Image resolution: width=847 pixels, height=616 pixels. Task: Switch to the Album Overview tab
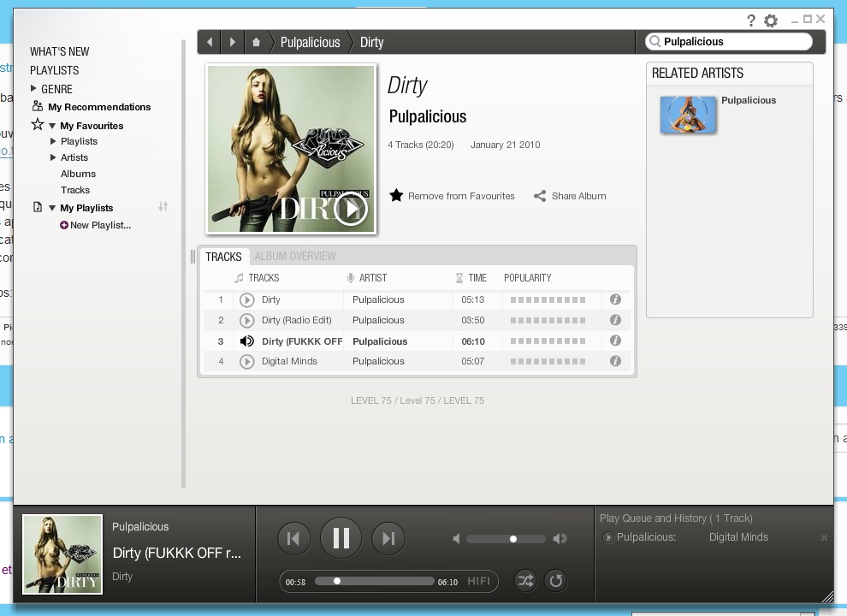click(x=295, y=256)
